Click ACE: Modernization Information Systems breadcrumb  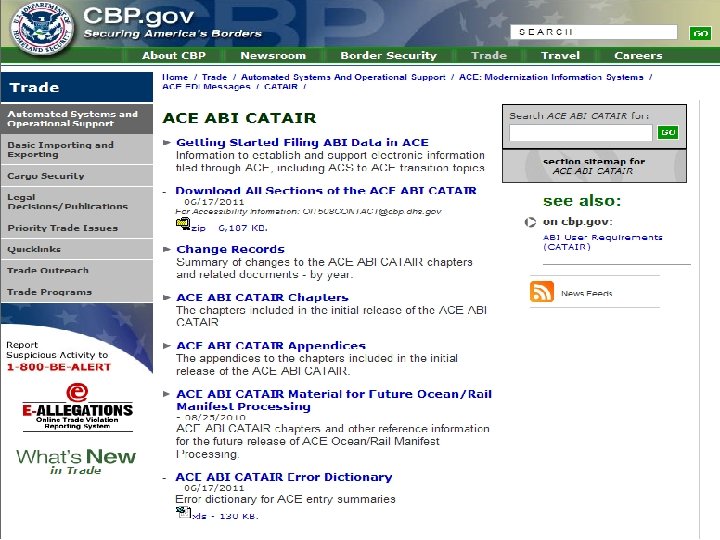(551, 77)
